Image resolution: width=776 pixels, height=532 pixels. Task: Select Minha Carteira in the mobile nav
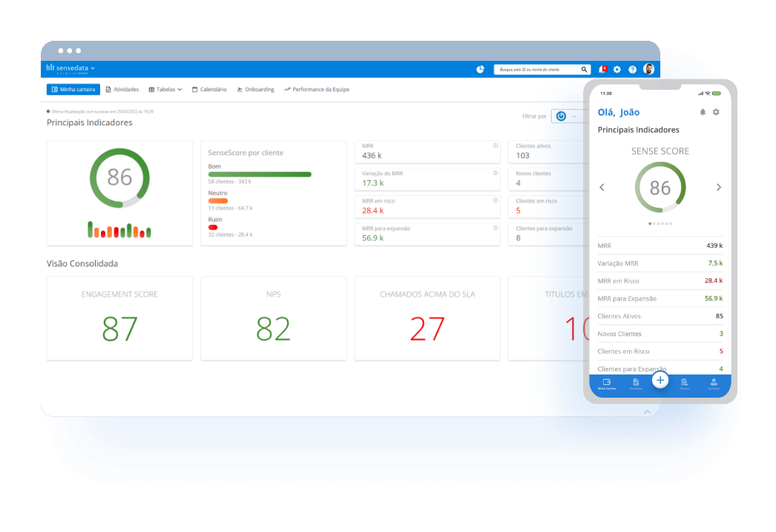tap(607, 384)
